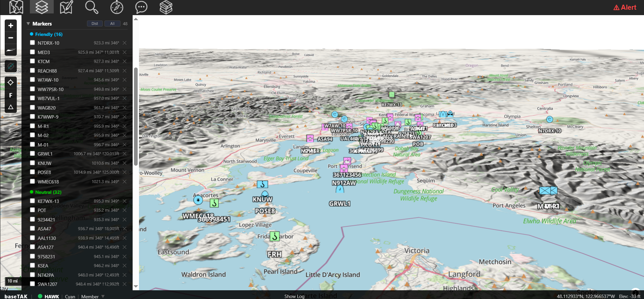Click the Friday Harbor anchor marker
The image size is (644, 299).
[275, 236]
